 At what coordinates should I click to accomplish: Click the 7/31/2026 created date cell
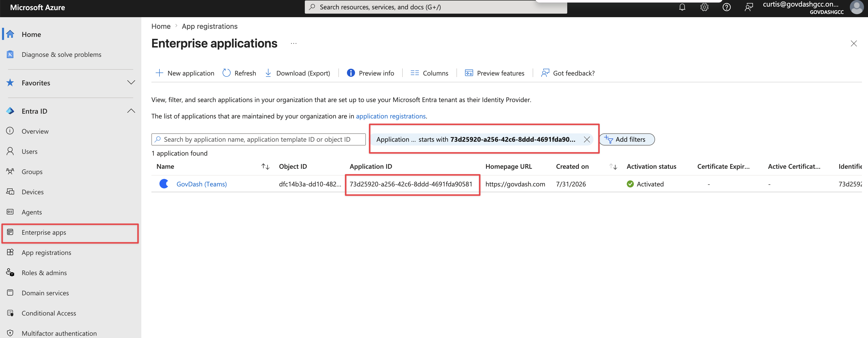tap(571, 184)
